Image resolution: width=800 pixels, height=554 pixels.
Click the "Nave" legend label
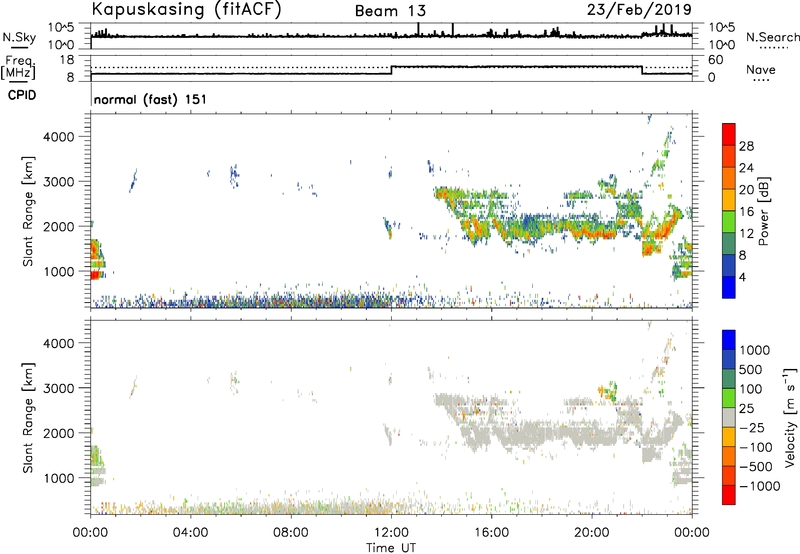click(x=761, y=69)
